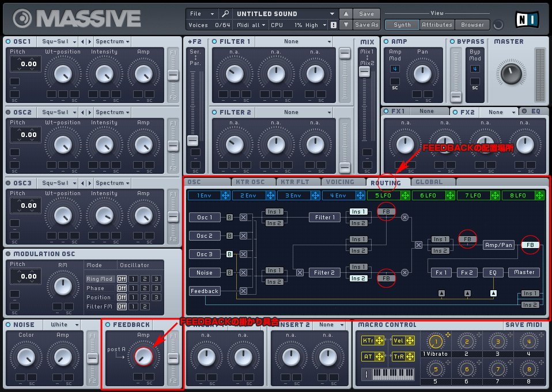
Task: Click the TrR macro move handle
Action: pos(410,356)
